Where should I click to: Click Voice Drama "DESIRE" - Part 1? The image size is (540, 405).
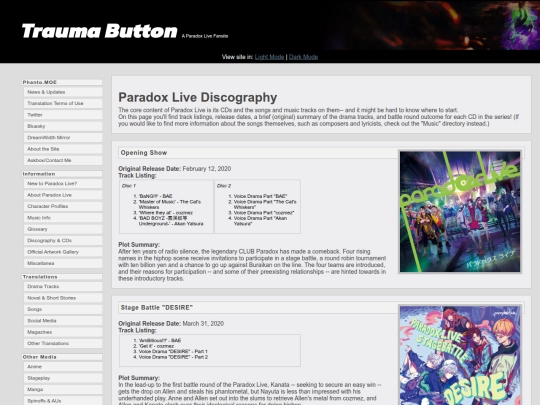(173, 352)
